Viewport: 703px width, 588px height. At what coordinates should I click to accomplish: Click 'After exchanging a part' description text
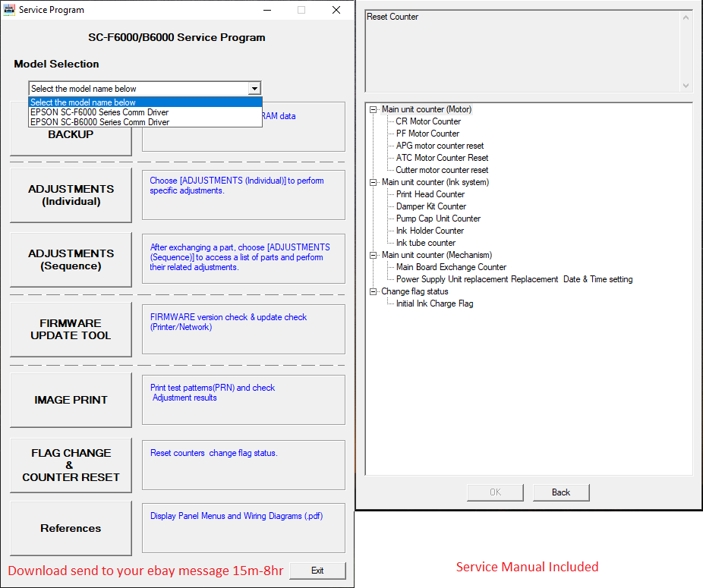pyautogui.click(x=240, y=257)
